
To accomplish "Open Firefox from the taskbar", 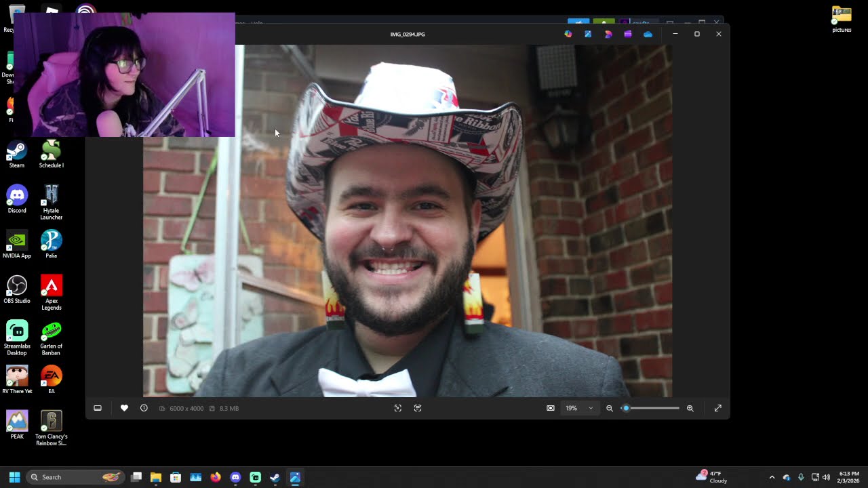I will [x=216, y=477].
